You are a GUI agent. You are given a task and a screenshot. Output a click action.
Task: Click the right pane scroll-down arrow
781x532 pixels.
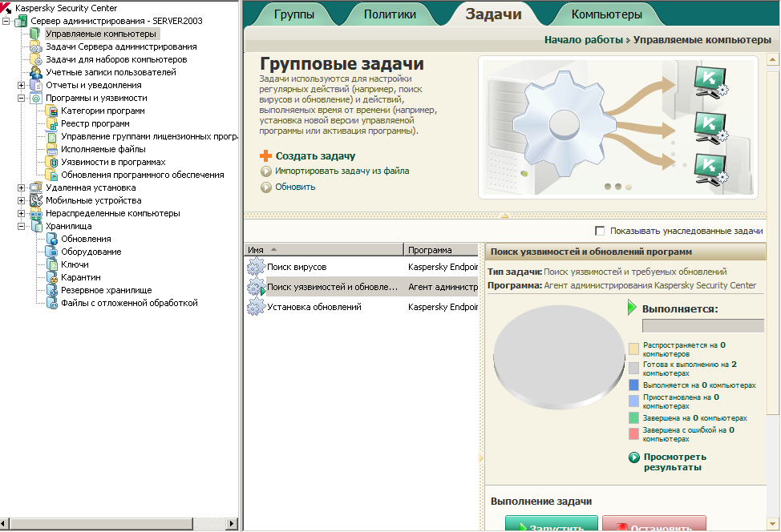click(772, 523)
